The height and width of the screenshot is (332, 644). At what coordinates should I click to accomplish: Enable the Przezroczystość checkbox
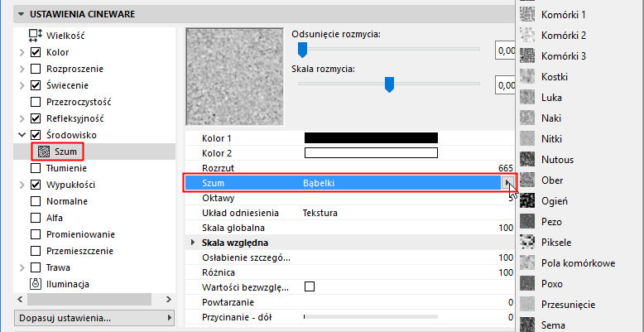(36, 102)
